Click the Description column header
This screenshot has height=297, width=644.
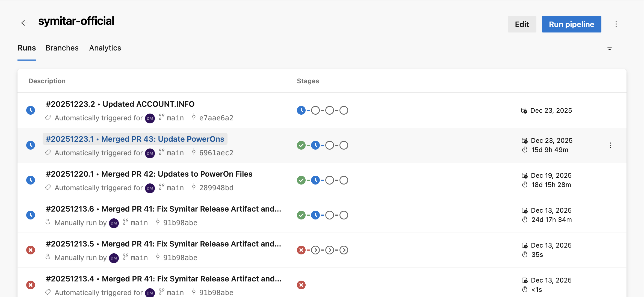click(x=47, y=81)
